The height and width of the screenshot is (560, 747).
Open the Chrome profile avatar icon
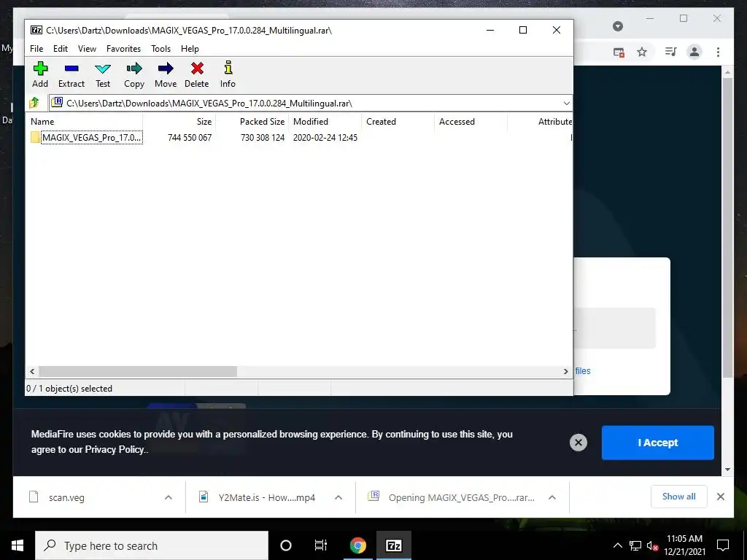click(694, 52)
